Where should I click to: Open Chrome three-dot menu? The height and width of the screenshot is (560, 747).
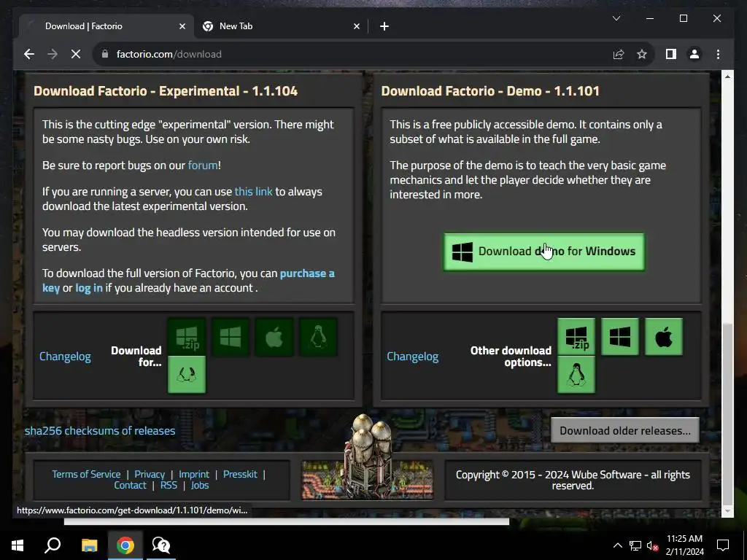[718, 54]
